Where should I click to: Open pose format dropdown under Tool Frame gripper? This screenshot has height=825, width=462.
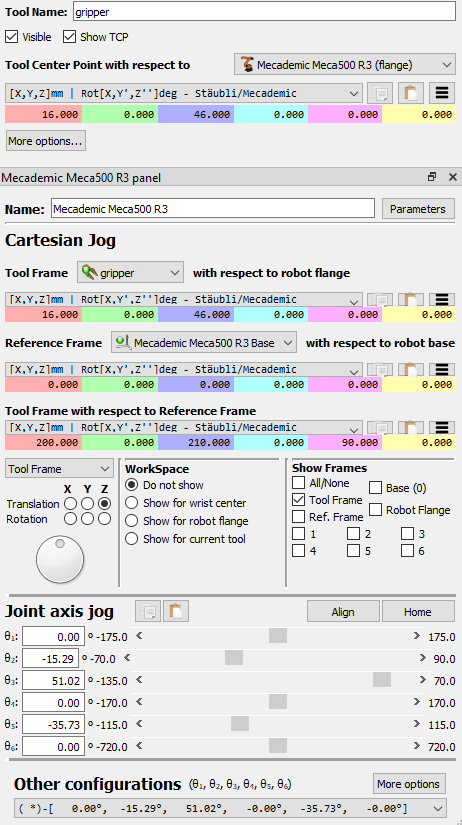coord(184,299)
